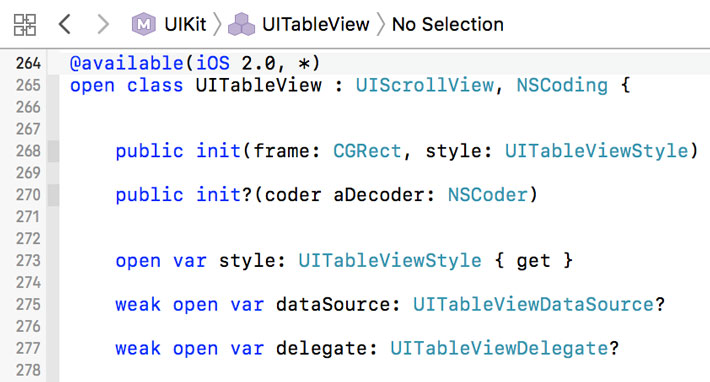
Task: Click the UITableView class cubes icon
Action: coord(241,24)
